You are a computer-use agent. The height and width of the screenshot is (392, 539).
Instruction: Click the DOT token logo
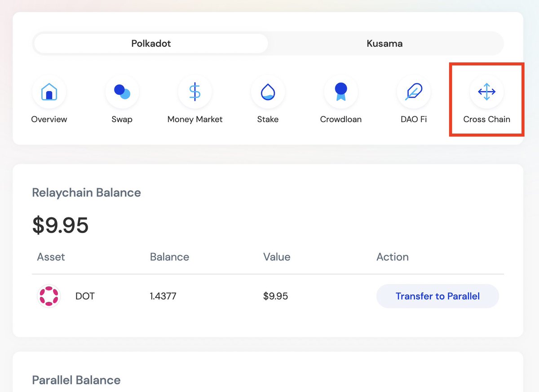click(x=49, y=296)
